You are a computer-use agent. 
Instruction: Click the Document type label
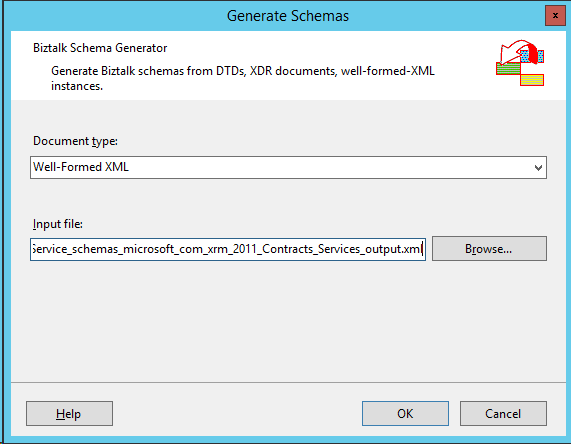[75, 141]
